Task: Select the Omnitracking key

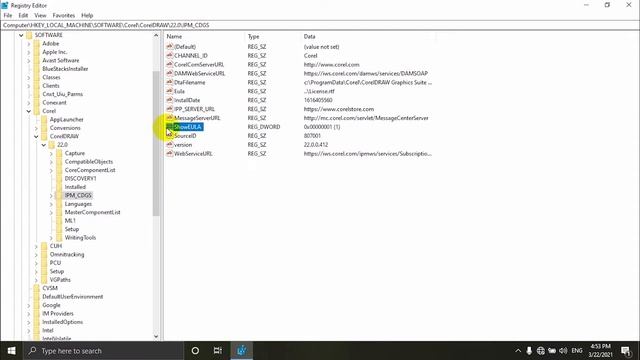Action: point(67,255)
